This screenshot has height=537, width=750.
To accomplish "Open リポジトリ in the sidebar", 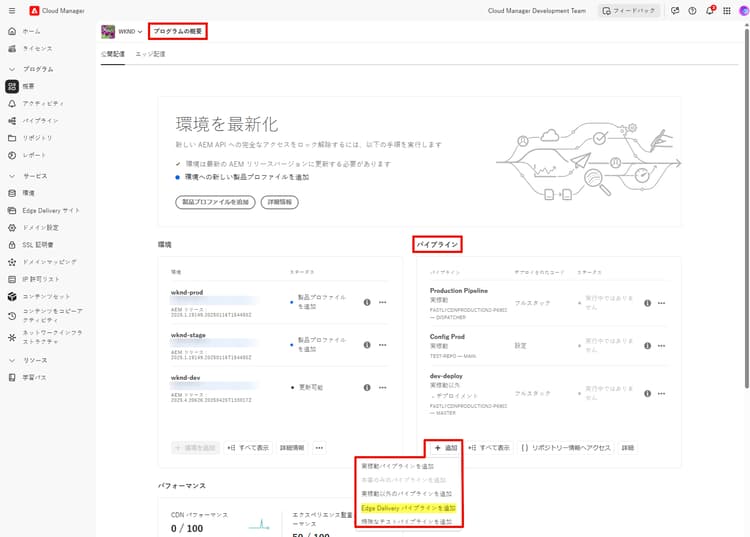I will point(37,138).
